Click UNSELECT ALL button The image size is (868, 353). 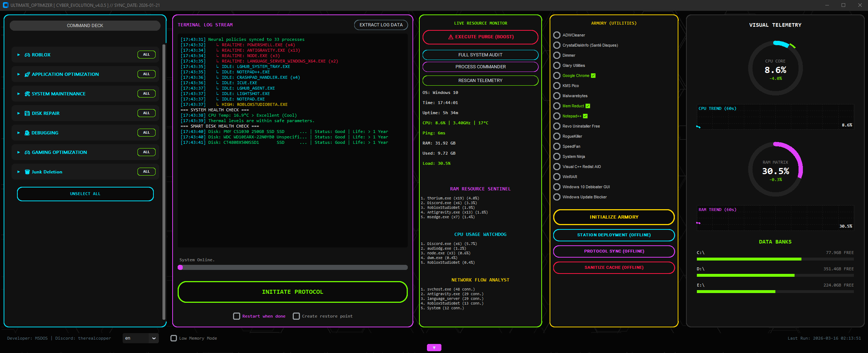[85, 194]
